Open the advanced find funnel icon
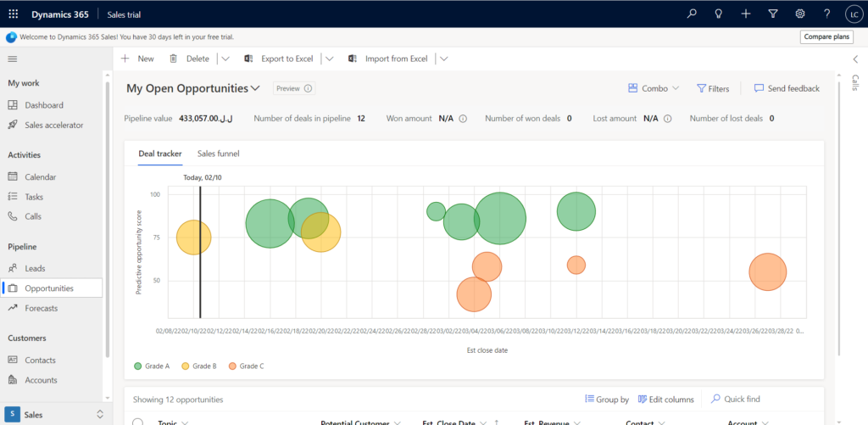 click(x=773, y=14)
